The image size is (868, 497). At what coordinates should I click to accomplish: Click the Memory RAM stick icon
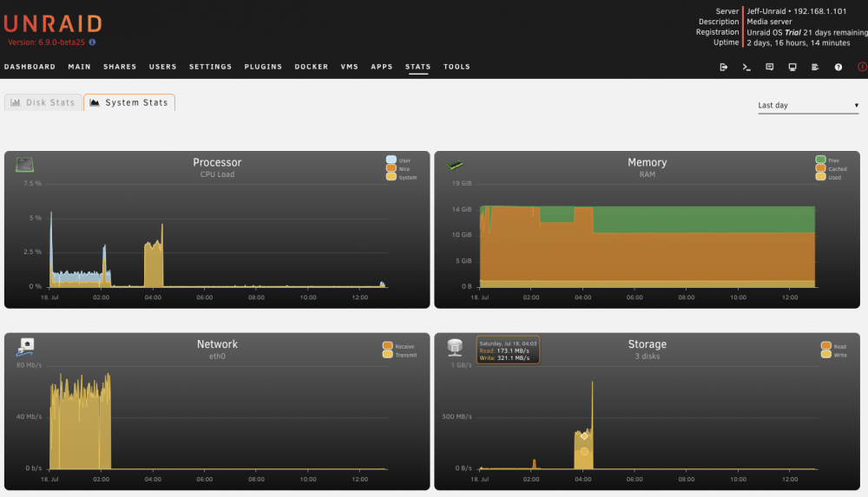pos(455,165)
